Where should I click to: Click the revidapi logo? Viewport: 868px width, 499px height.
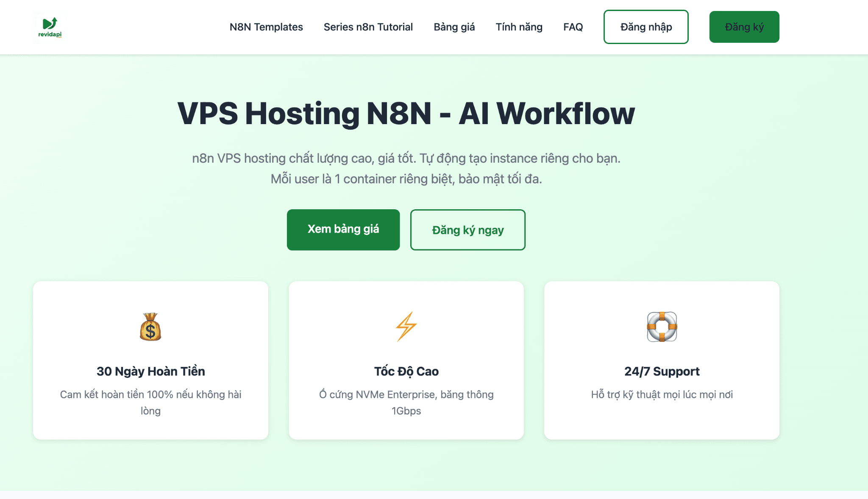50,28
